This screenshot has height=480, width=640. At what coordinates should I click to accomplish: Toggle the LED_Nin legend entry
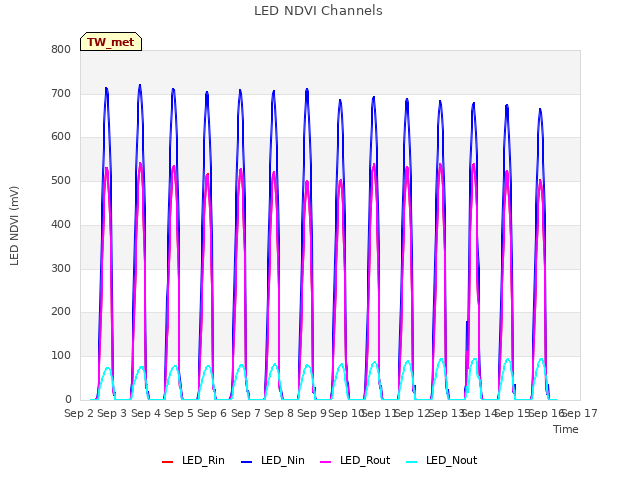[273, 460]
